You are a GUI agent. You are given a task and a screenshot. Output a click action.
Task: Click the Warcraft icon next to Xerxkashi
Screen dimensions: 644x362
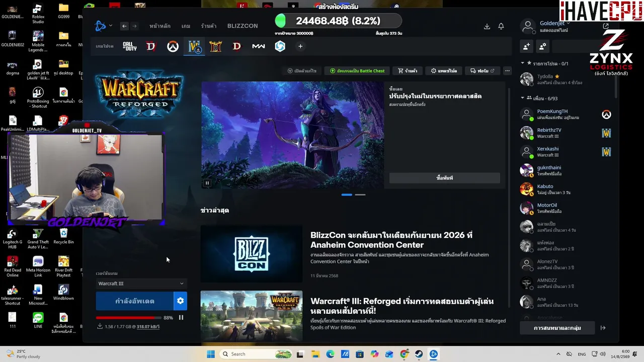[606, 152]
